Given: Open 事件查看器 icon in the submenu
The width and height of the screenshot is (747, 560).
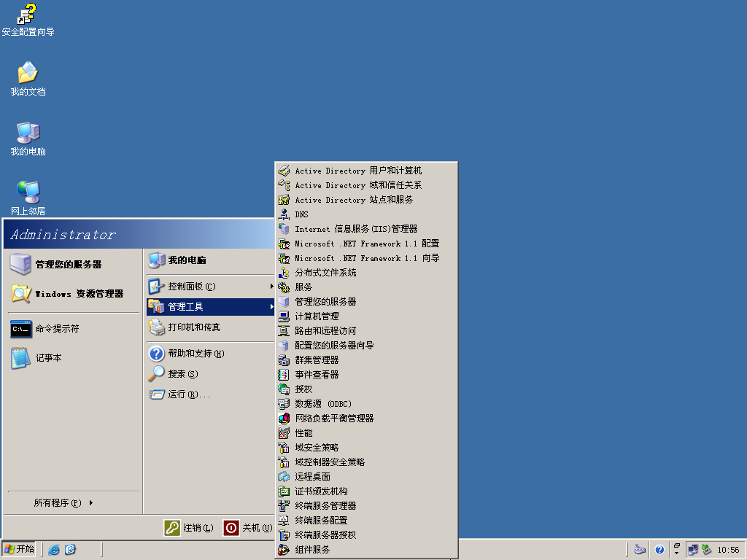Looking at the screenshot, I should [x=284, y=375].
